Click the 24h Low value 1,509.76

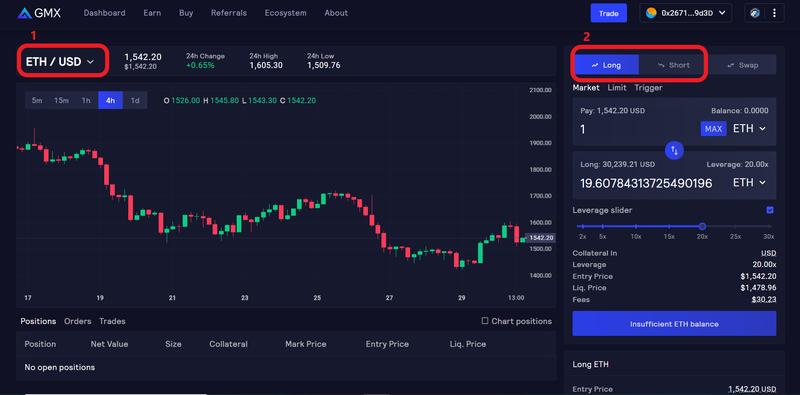tap(323, 65)
